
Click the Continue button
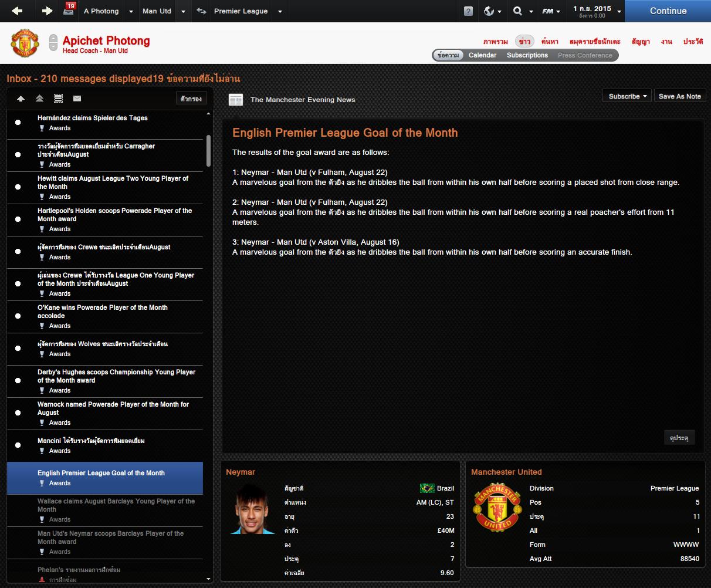point(668,11)
